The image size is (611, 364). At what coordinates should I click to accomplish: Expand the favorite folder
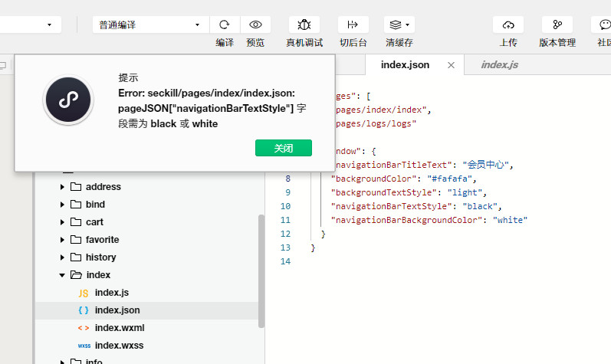(63, 240)
